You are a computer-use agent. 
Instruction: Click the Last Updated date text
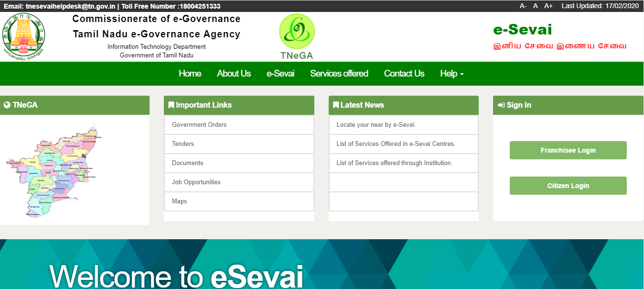point(600,6)
